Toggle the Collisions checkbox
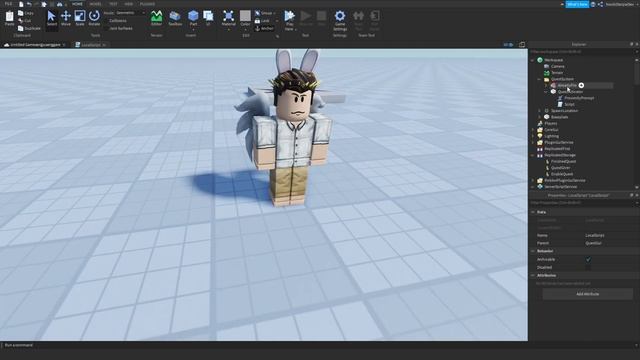The image size is (640, 360). 106,20
